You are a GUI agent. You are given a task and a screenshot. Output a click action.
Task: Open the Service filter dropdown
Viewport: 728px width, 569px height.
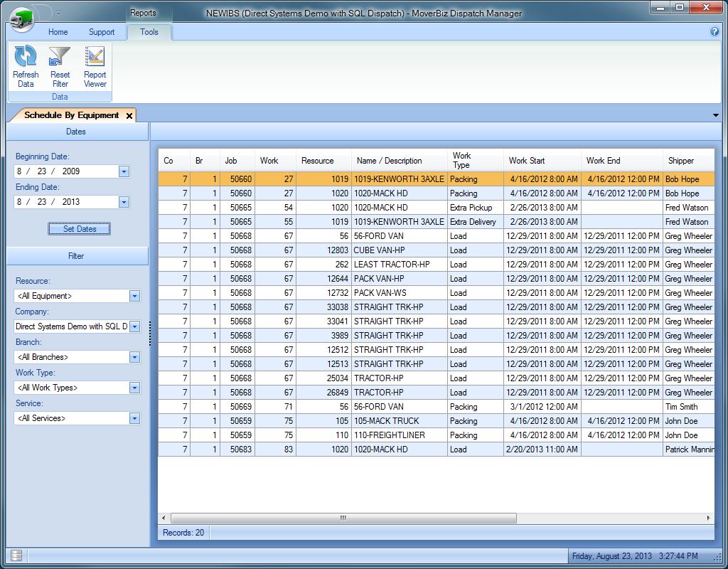click(x=134, y=418)
